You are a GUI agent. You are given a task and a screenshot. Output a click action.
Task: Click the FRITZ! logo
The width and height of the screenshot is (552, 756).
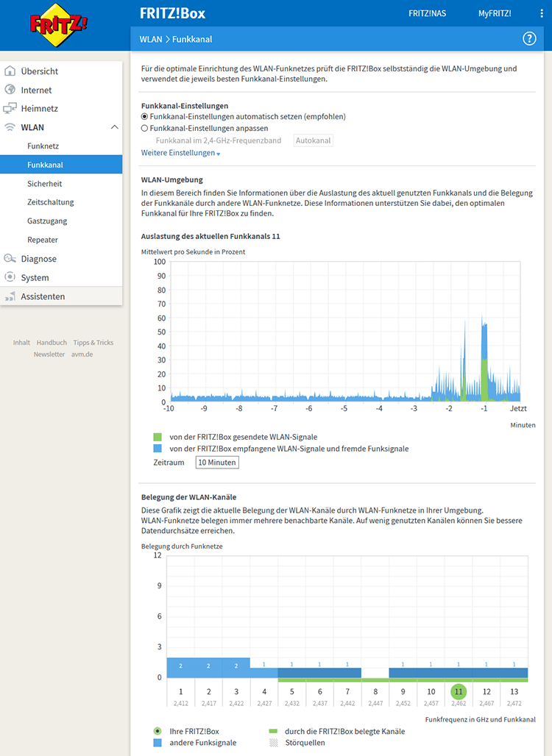59,24
